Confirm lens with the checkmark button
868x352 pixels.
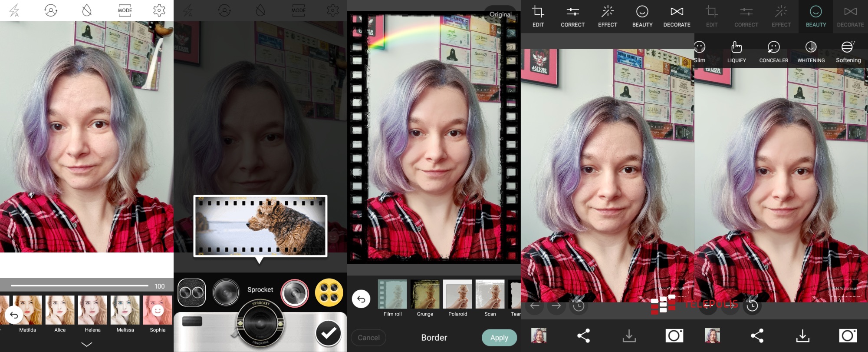click(x=328, y=333)
